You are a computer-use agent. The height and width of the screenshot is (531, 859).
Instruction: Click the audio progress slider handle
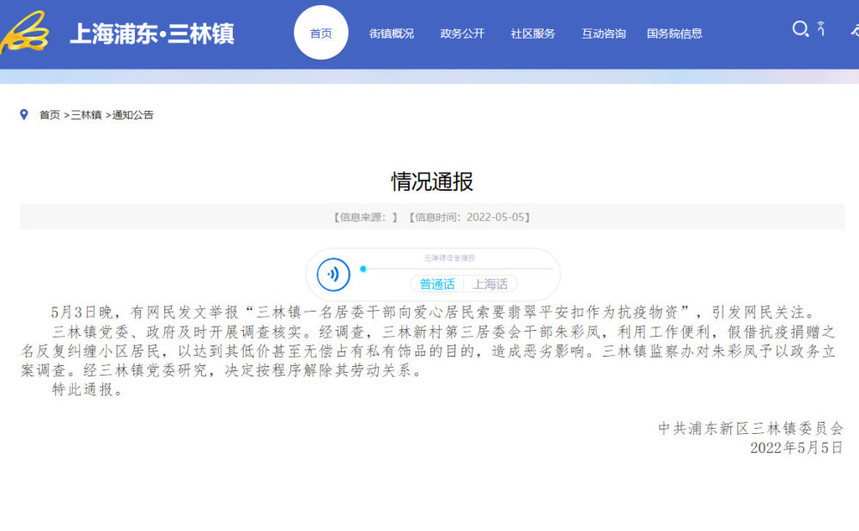(363, 269)
